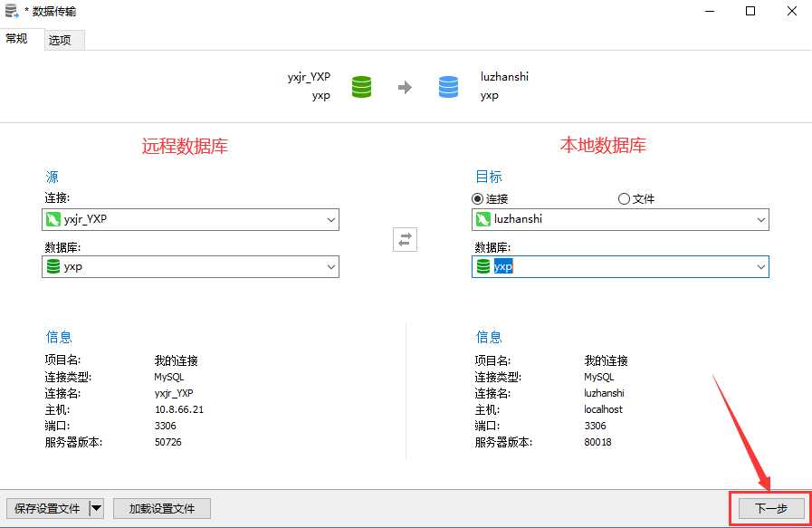
Task: Click the blue target database cylinder icon
Action: click(447, 87)
